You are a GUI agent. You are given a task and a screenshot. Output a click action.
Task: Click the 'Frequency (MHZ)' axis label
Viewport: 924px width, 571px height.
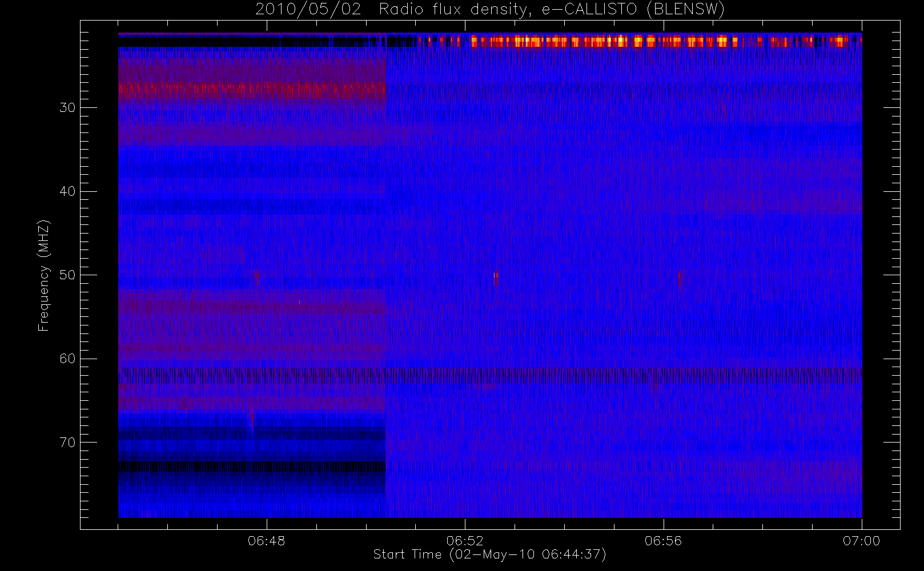tap(43, 275)
